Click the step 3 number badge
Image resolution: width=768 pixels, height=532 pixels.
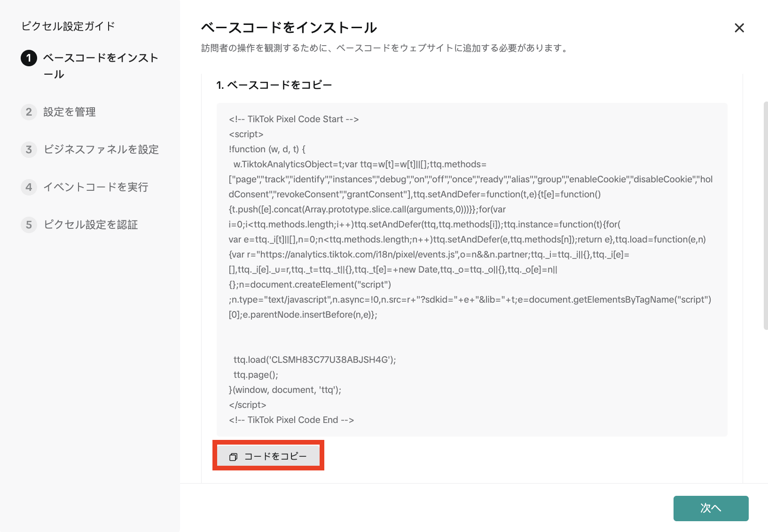29,149
